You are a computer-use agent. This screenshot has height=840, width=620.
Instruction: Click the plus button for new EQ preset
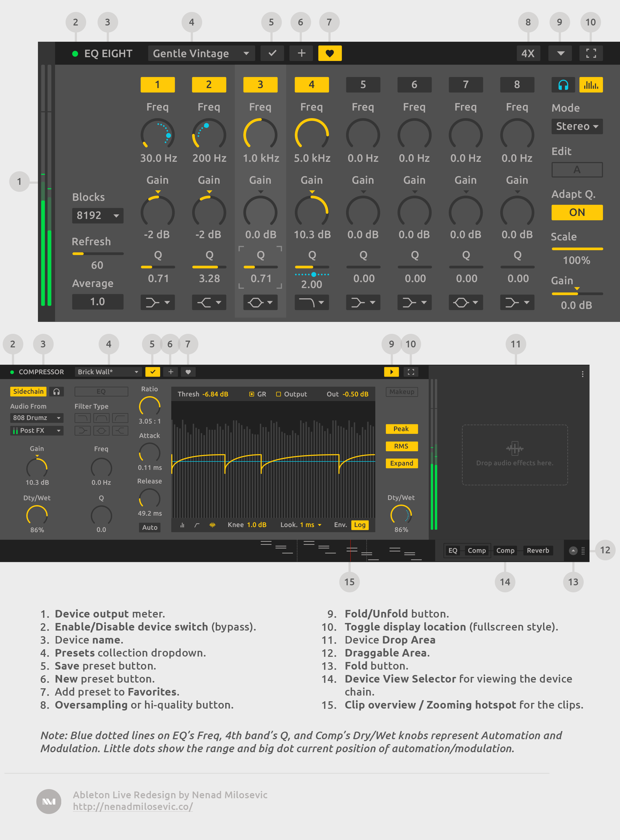tap(301, 53)
